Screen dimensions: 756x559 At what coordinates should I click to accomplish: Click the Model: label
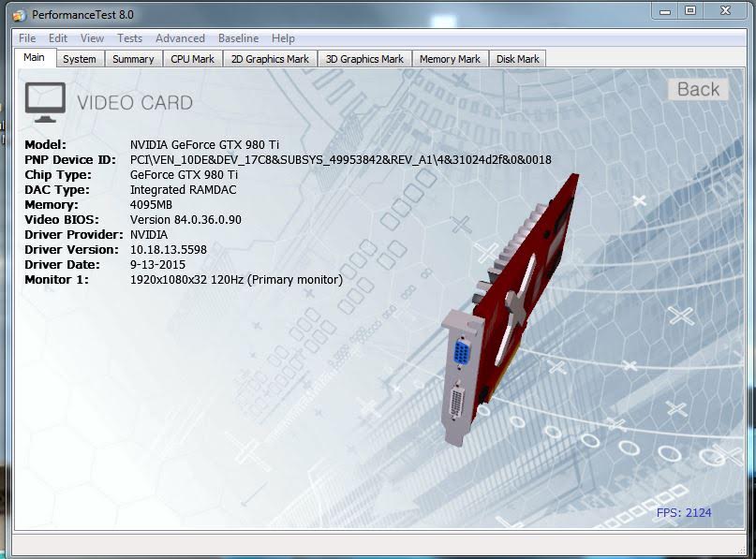pos(45,144)
